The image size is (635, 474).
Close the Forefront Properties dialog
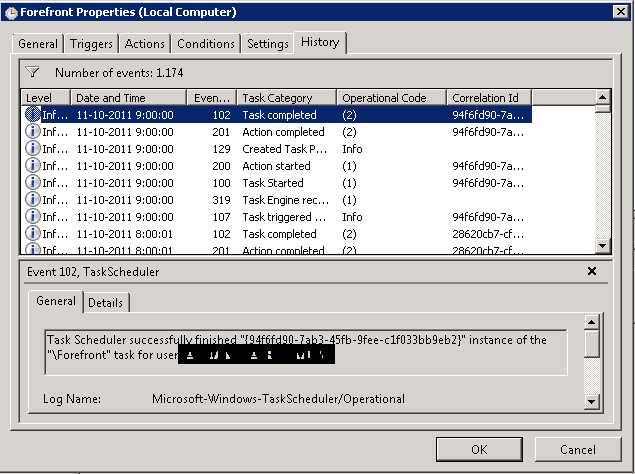(x=620, y=12)
